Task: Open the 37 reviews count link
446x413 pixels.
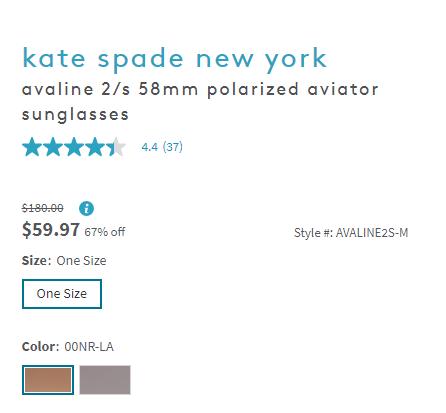Action: pyautogui.click(x=173, y=147)
